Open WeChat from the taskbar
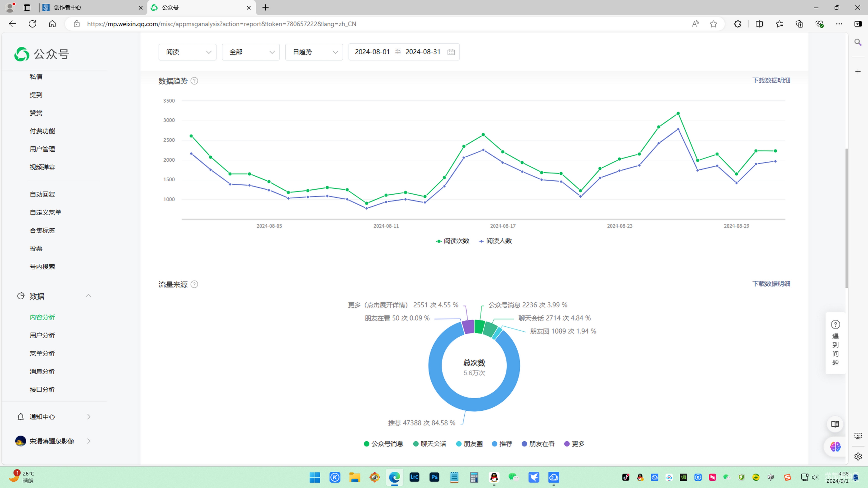The image size is (868, 488). [x=513, y=477]
